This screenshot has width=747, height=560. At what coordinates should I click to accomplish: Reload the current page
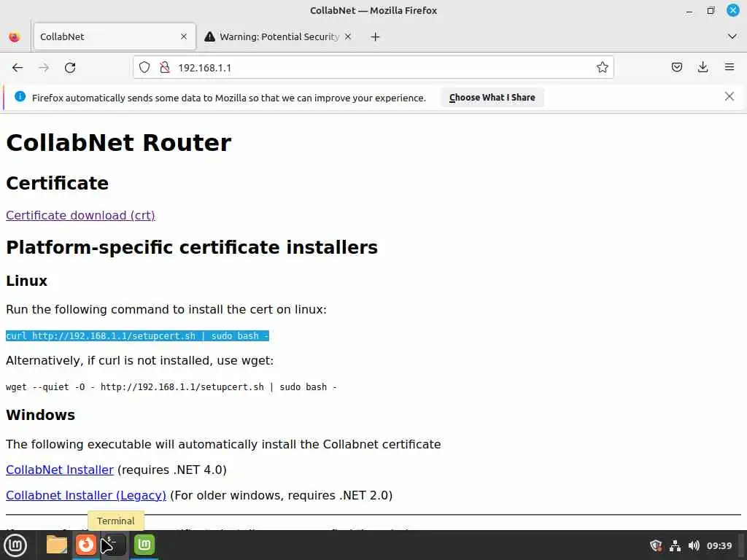(70, 68)
